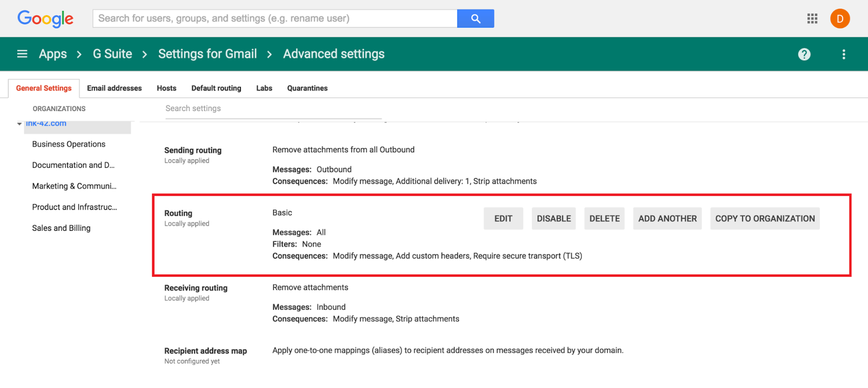
Task: Open the help question mark icon
Action: click(804, 54)
